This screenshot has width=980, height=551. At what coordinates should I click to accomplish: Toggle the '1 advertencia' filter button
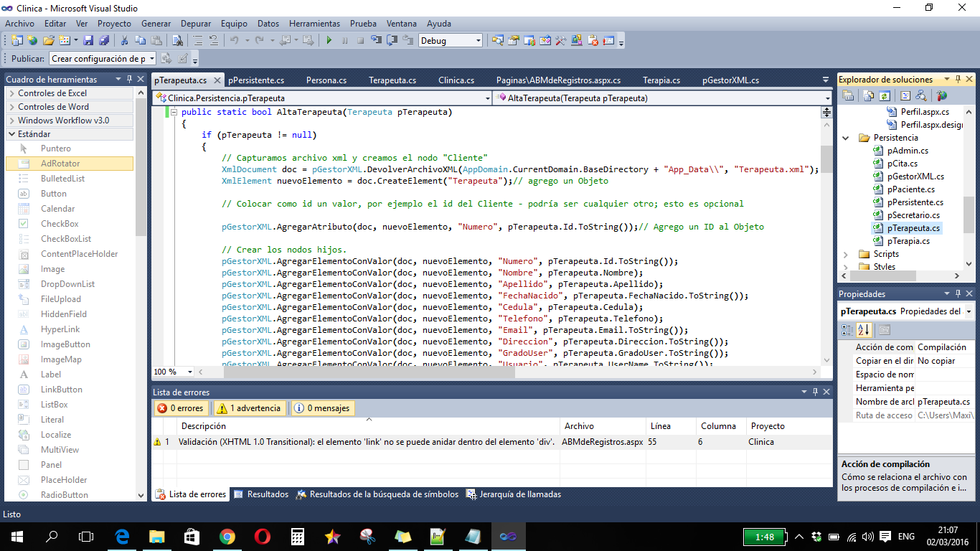coord(248,408)
